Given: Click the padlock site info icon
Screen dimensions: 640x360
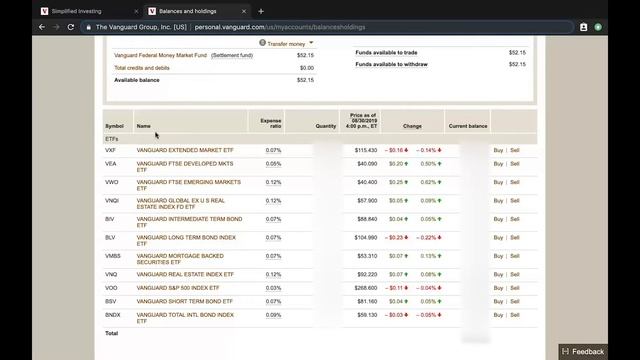Looking at the screenshot, I should (x=89, y=27).
